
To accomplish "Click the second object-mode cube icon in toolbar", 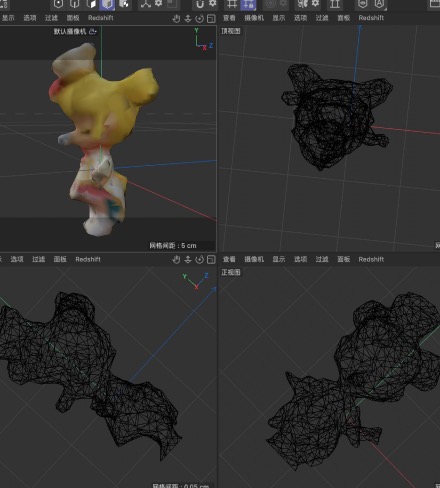I will pos(75,4).
